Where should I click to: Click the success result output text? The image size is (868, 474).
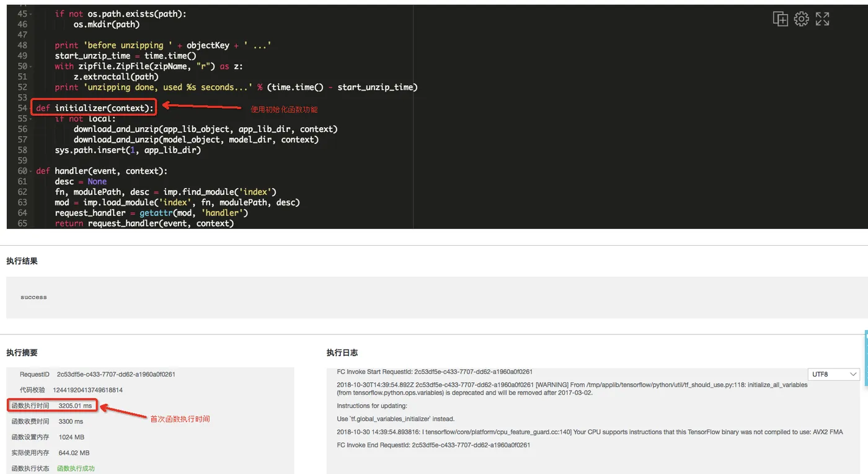[x=33, y=297]
